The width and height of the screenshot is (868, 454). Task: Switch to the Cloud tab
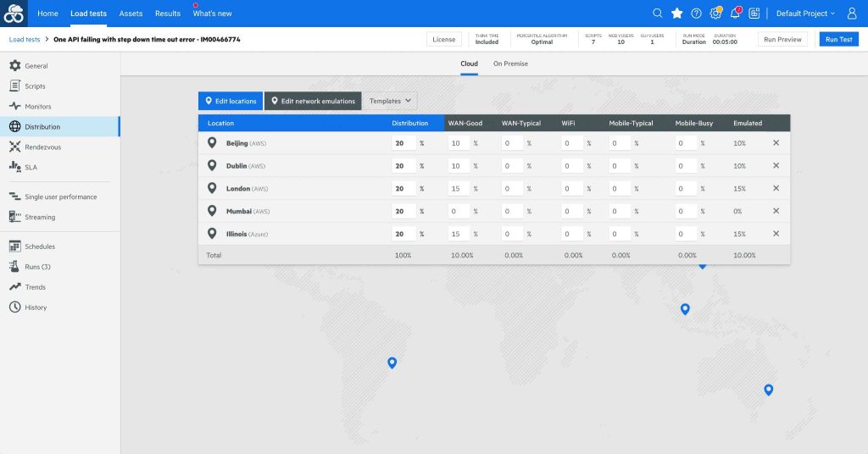(469, 64)
